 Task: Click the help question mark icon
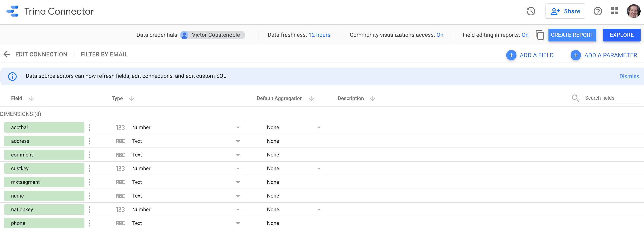(598, 11)
